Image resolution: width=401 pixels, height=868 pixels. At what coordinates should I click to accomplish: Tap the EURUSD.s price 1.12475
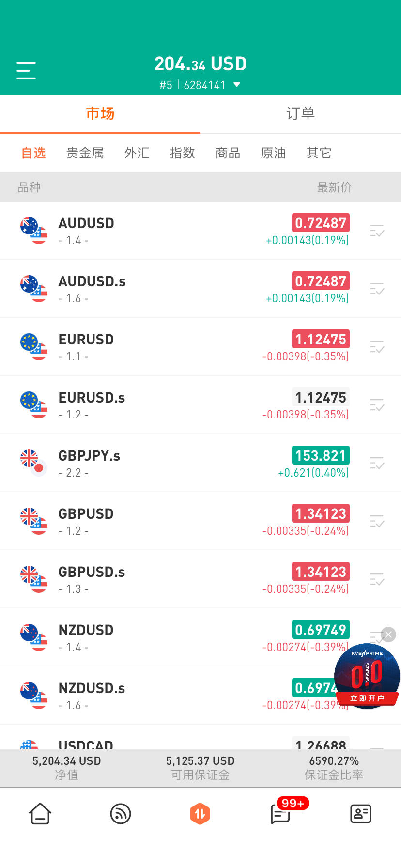pyautogui.click(x=321, y=398)
